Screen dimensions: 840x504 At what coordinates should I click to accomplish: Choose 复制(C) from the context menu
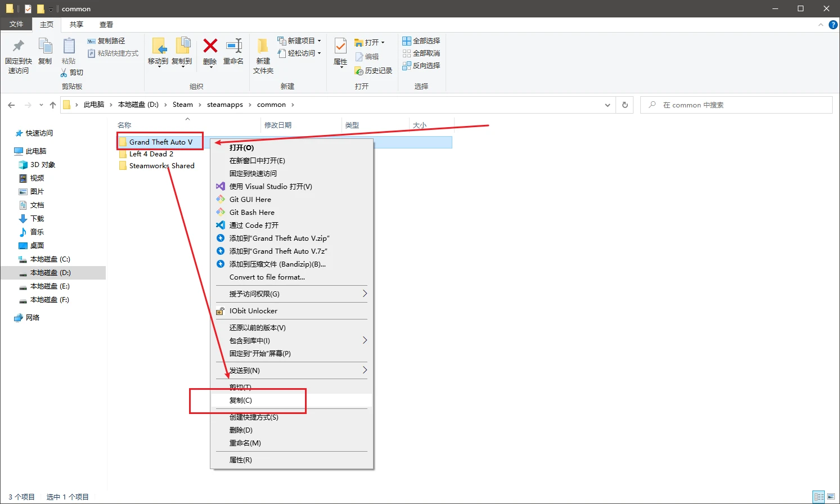tap(291, 400)
